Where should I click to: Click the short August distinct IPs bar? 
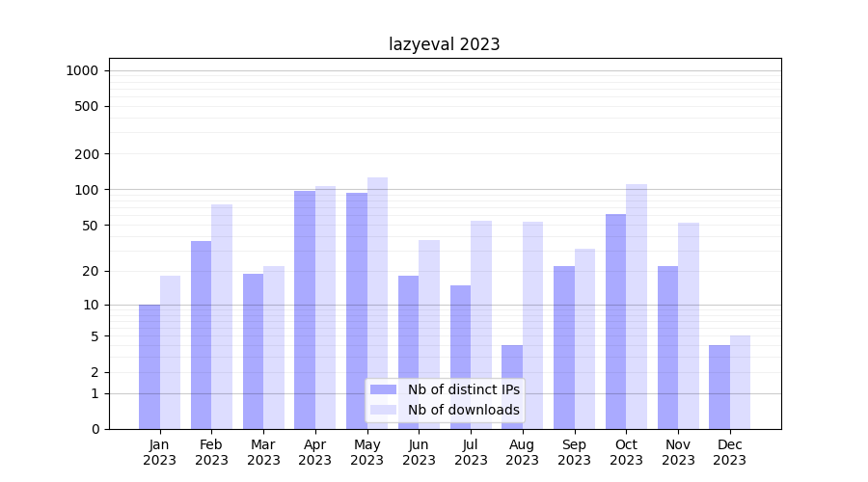512,386
